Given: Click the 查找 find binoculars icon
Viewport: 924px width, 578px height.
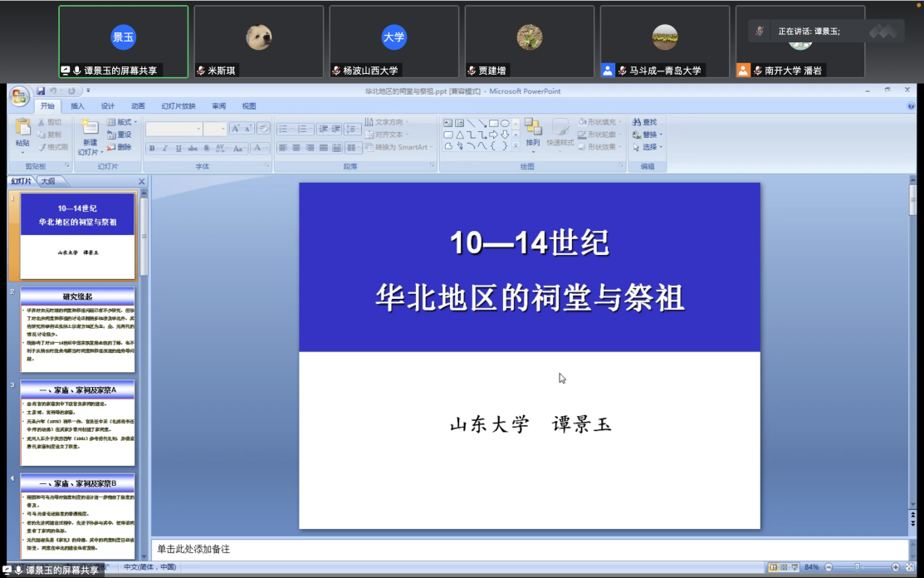Looking at the screenshot, I should pyautogui.click(x=637, y=122).
